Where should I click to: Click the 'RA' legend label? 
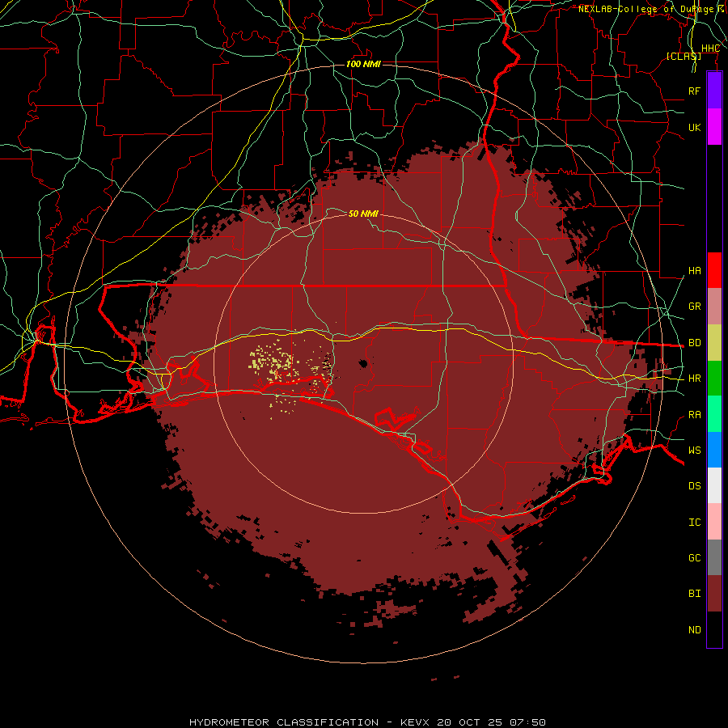pyautogui.click(x=694, y=415)
